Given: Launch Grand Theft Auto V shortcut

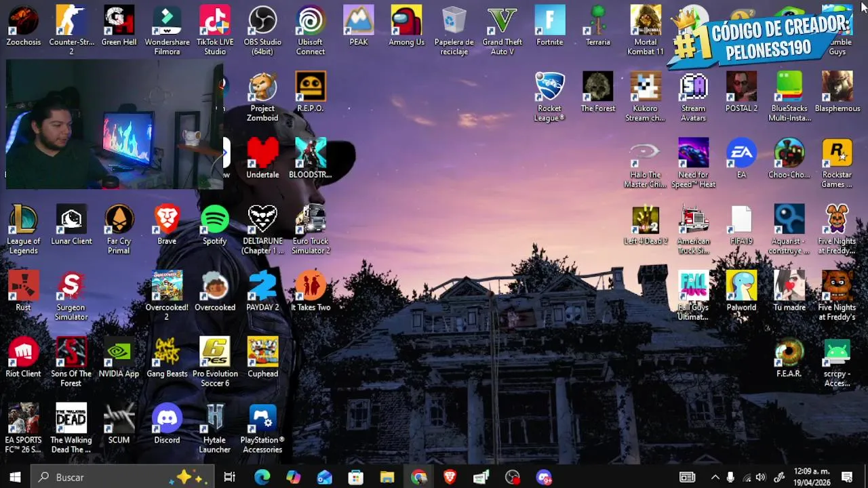Looking at the screenshot, I should click(x=502, y=31).
